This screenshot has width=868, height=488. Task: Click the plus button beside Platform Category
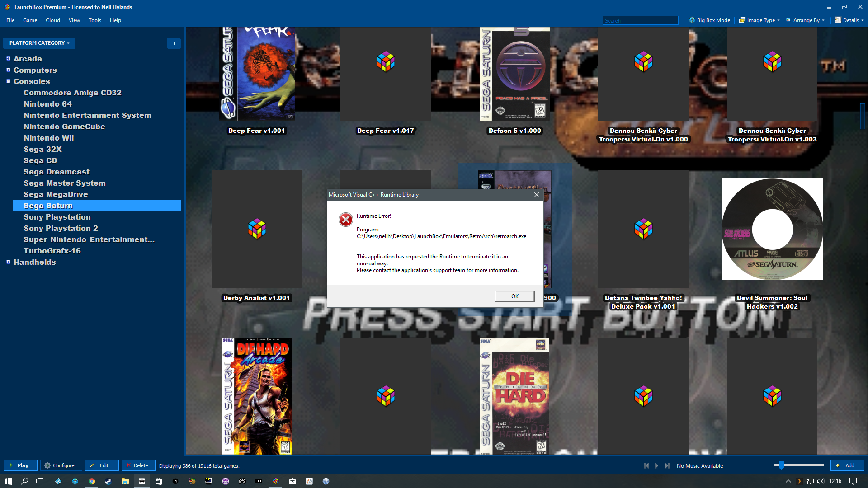(174, 43)
